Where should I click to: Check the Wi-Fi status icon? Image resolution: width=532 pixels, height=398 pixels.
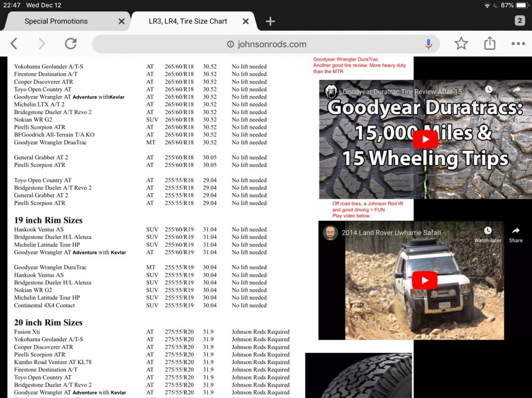point(487,5)
